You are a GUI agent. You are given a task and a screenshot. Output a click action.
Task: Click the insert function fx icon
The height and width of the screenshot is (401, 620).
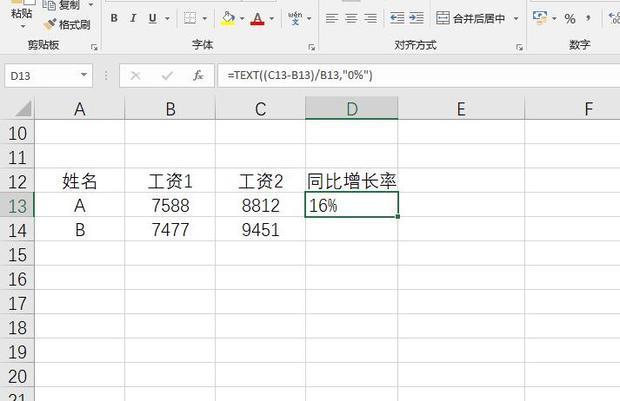click(x=198, y=75)
